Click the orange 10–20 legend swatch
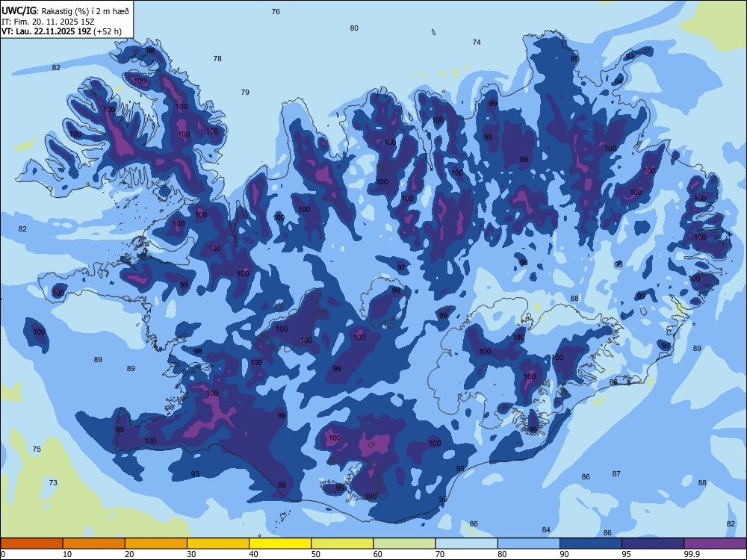 (94, 544)
